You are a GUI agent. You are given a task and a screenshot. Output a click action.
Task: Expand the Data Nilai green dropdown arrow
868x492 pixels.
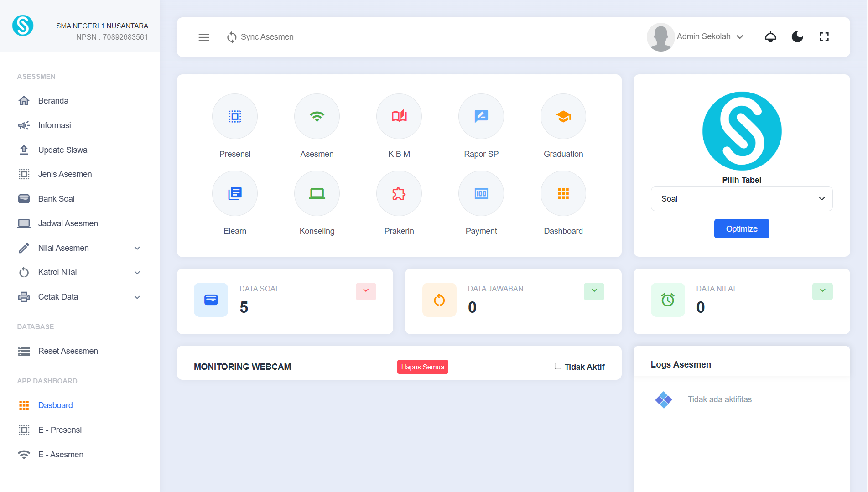click(822, 291)
